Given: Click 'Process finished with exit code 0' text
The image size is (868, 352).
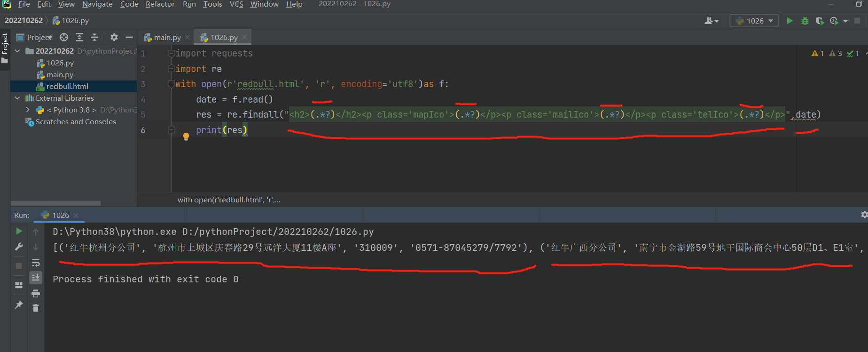Looking at the screenshot, I should [x=146, y=279].
